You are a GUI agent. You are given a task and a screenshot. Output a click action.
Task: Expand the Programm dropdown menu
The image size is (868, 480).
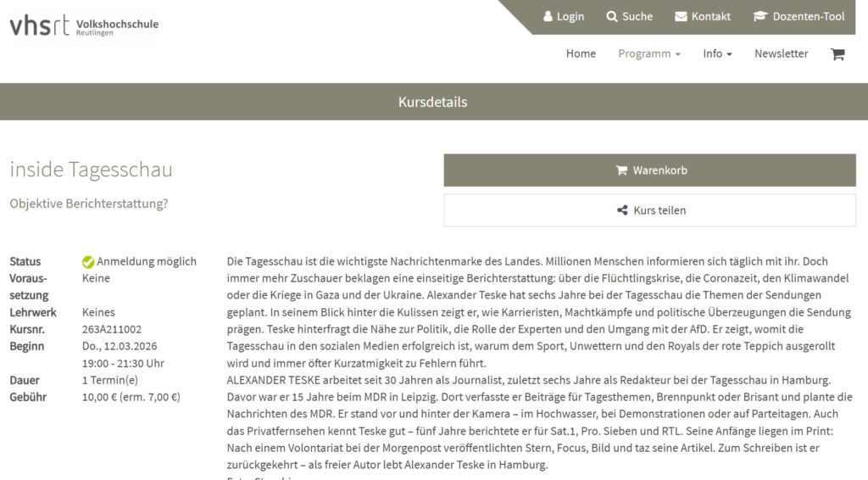(x=648, y=53)
